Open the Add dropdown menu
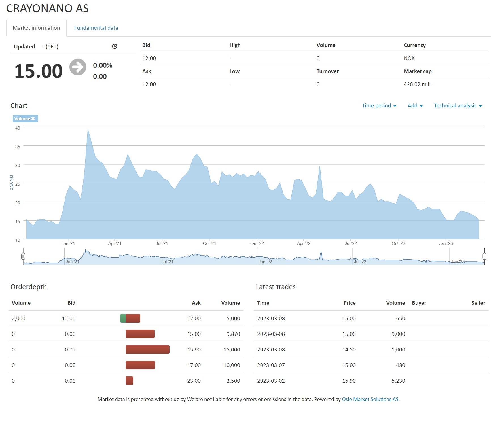The height and width of the screenshot is (424, 504). point(415,106)
